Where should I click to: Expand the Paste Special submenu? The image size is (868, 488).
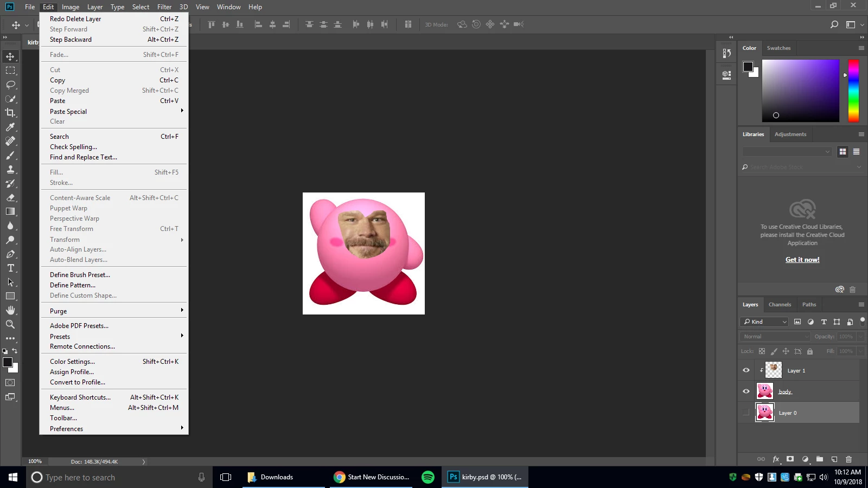click(x=114, y=111)
